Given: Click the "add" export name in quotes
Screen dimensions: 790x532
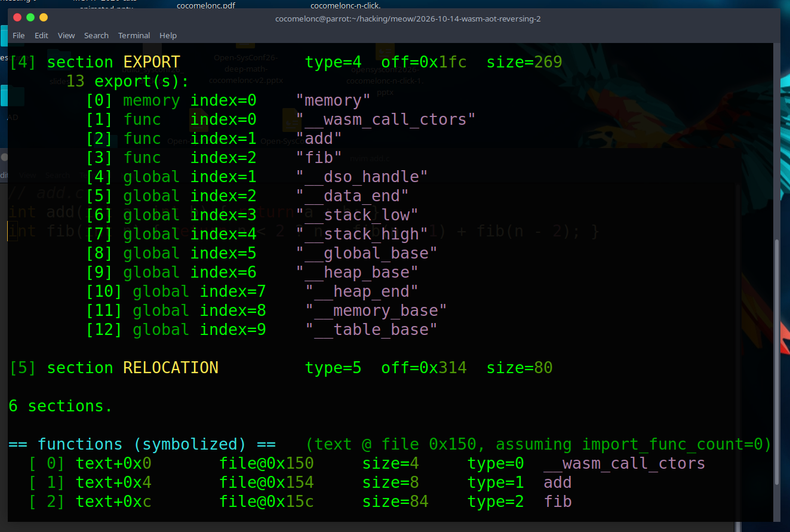Looking at the screenshot, I should coord(319,139).
